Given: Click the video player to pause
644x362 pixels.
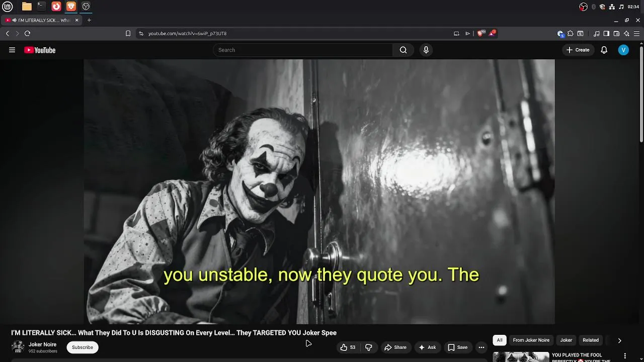Looking at the screenshot, I should [x=319, y=192].
